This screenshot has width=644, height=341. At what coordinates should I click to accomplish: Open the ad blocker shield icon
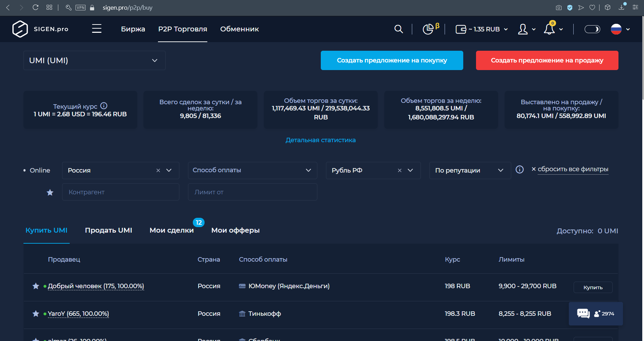tap(570, 7)
